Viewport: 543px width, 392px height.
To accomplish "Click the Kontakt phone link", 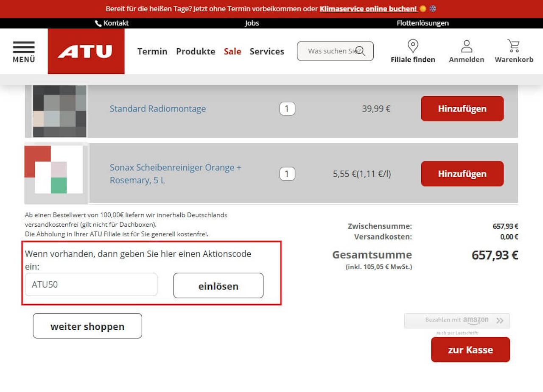I will (112, 23).
